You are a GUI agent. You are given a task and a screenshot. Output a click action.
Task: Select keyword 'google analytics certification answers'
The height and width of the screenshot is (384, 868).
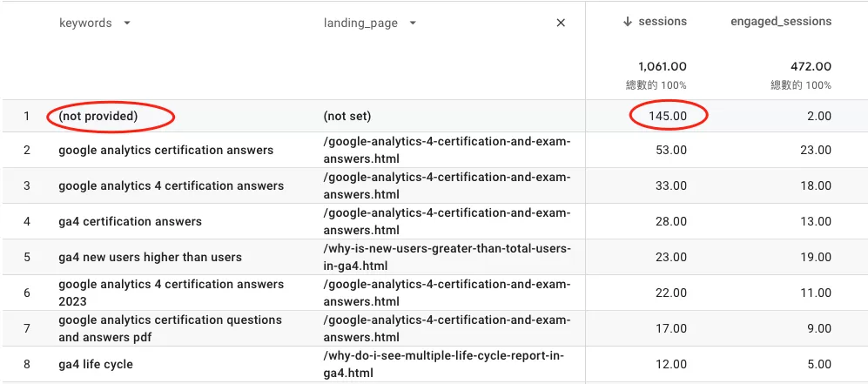click(166, 150)
